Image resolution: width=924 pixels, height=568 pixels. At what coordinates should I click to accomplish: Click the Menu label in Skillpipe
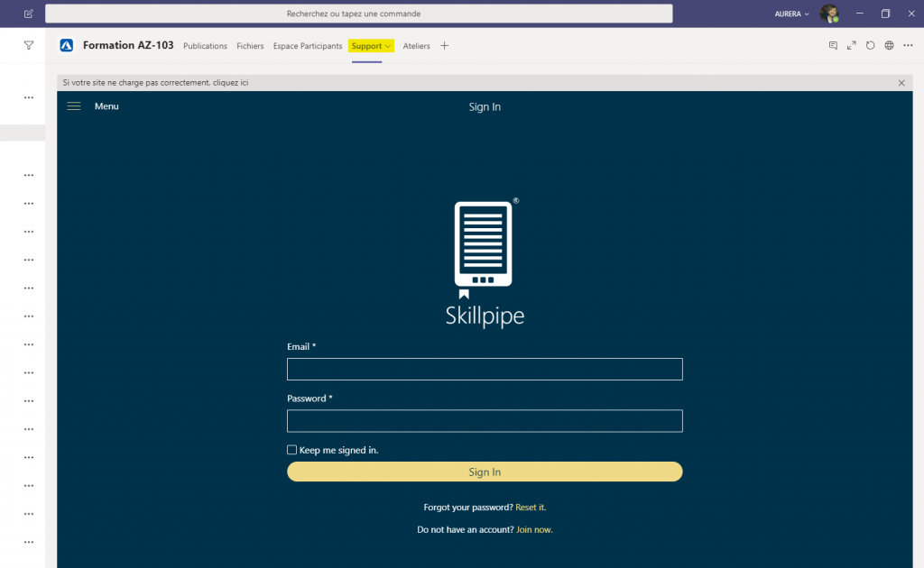tap(106, 106)
